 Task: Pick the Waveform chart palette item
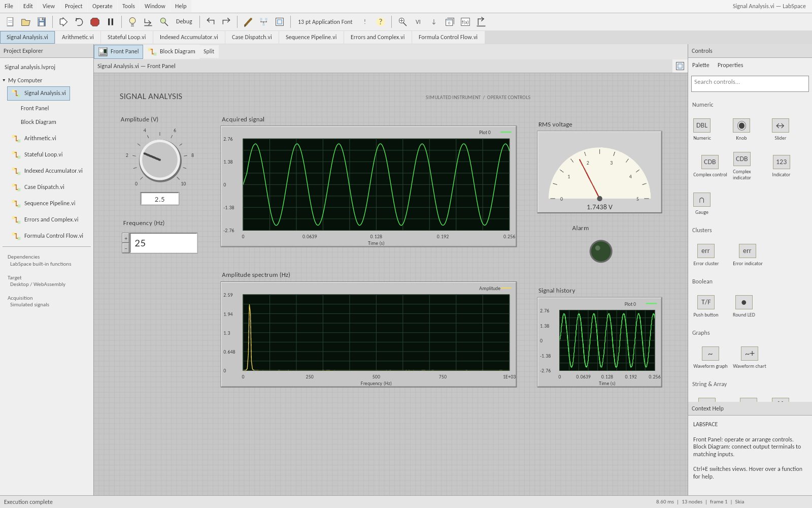click(750, 354)
